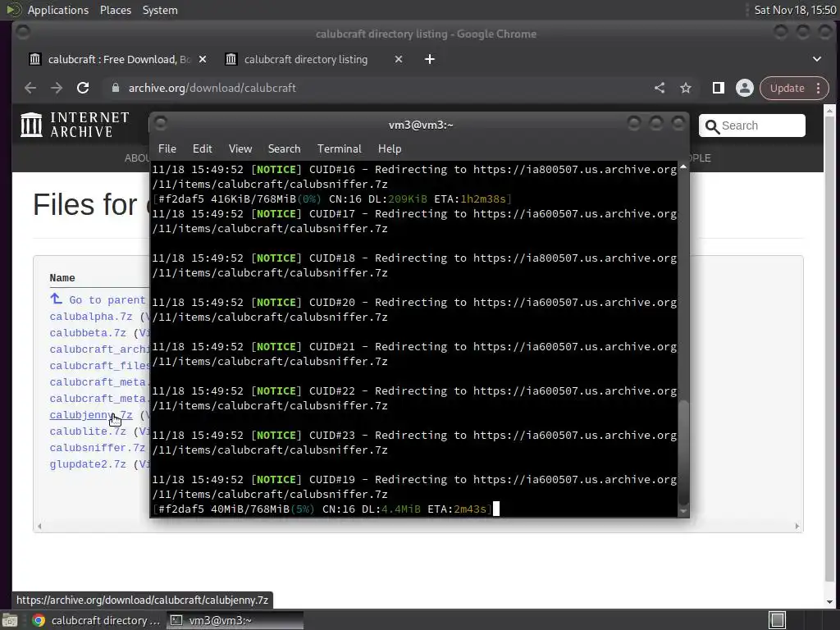The image size is (840, 630).
Task: Expand Chrome tab search chevron
Action: (817, 59)
